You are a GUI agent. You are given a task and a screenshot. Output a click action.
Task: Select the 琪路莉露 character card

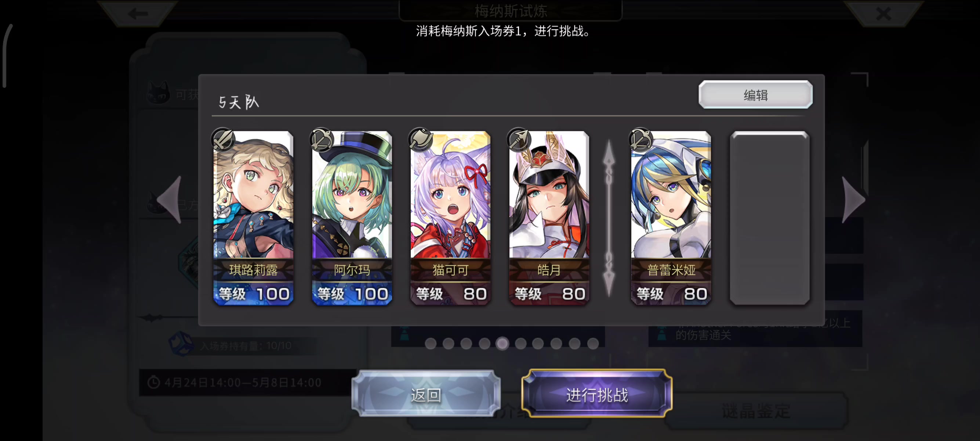[x=253, y=218]
